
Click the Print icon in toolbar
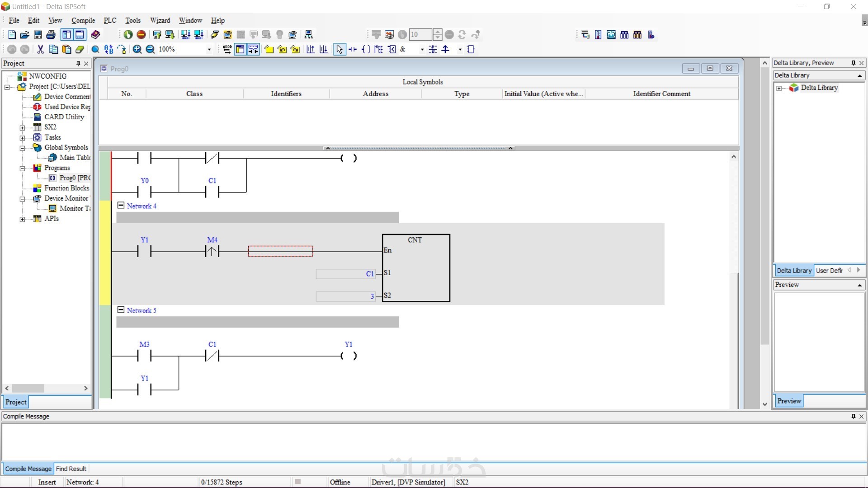[51, 35]
